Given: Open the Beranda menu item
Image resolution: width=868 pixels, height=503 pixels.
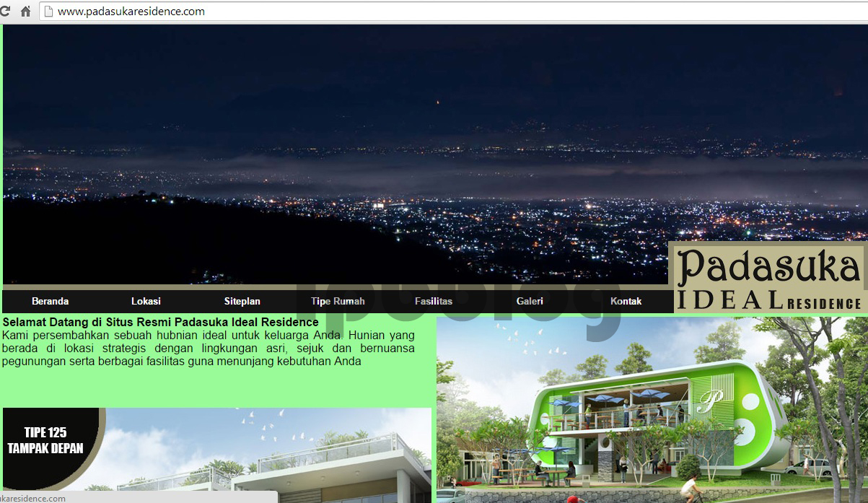Looking at the screenshot, I should (x=50, y=302).
